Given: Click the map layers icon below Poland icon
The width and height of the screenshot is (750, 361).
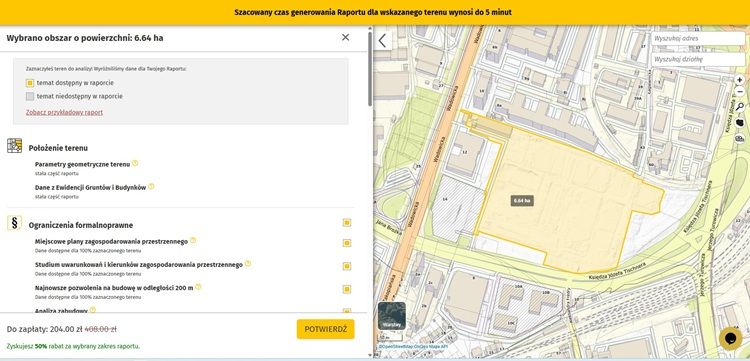Looking at the screenshot, I should (x=739, y=138).
